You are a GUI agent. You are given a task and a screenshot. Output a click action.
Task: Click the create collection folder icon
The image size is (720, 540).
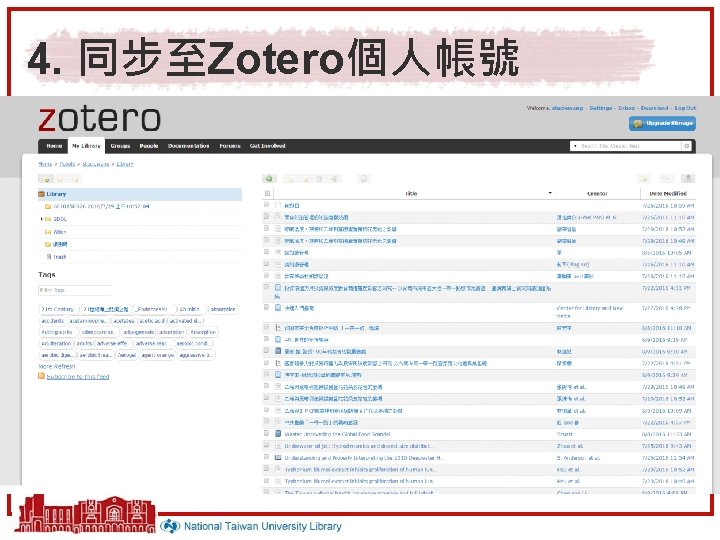click(46, 179)
